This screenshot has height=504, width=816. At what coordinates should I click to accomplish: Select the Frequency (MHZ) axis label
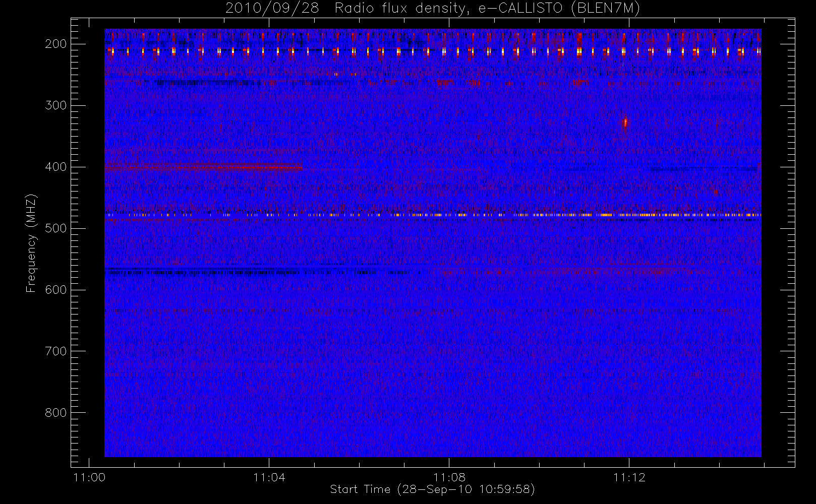point(31,243)
